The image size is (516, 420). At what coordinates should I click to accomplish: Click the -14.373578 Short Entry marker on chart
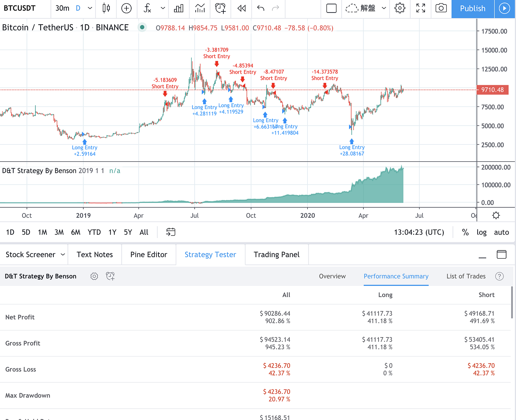click(x=325, y=78)
